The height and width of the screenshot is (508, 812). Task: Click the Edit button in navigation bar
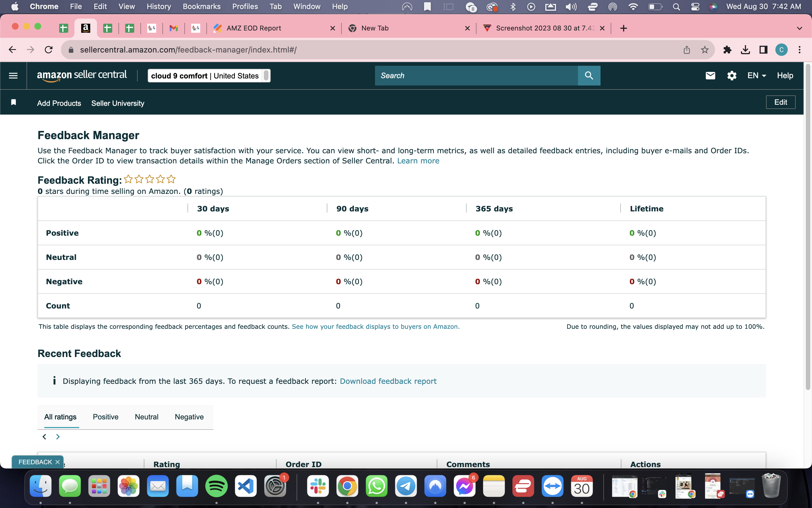780,102
